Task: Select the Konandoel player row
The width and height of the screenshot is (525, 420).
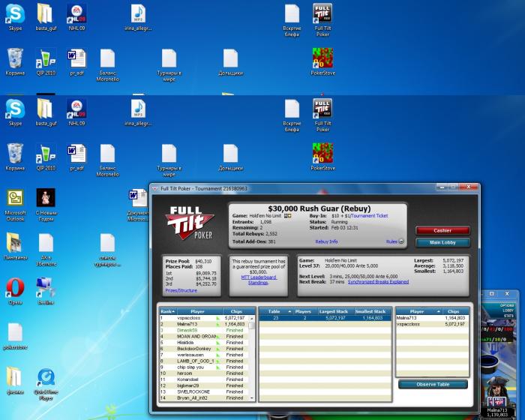Action: [203, 379]
